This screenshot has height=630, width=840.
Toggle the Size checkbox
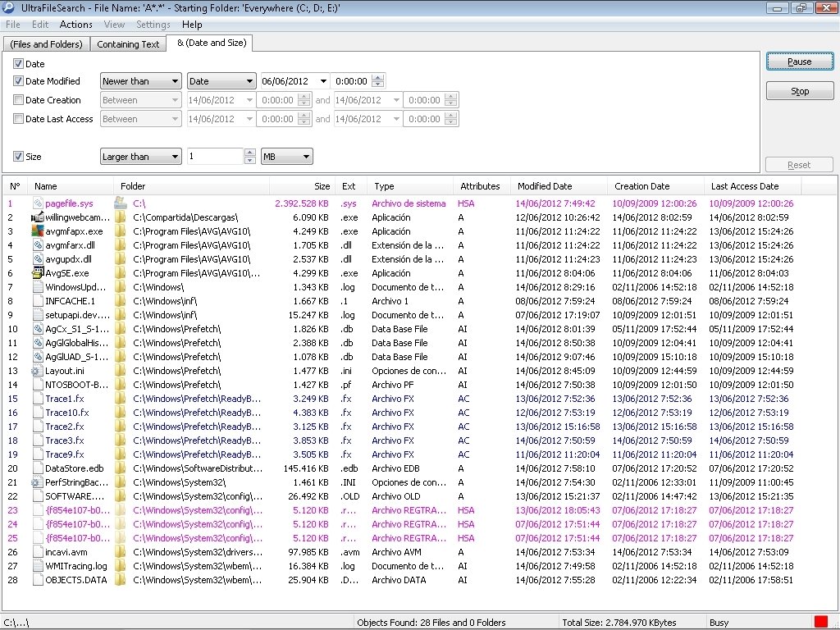[18, 157]
